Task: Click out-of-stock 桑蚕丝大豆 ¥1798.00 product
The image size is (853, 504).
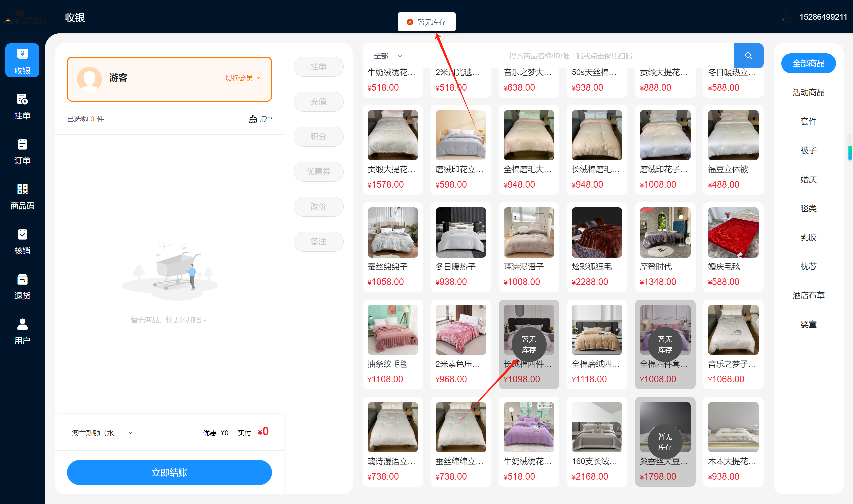Action: coord(665,442)
